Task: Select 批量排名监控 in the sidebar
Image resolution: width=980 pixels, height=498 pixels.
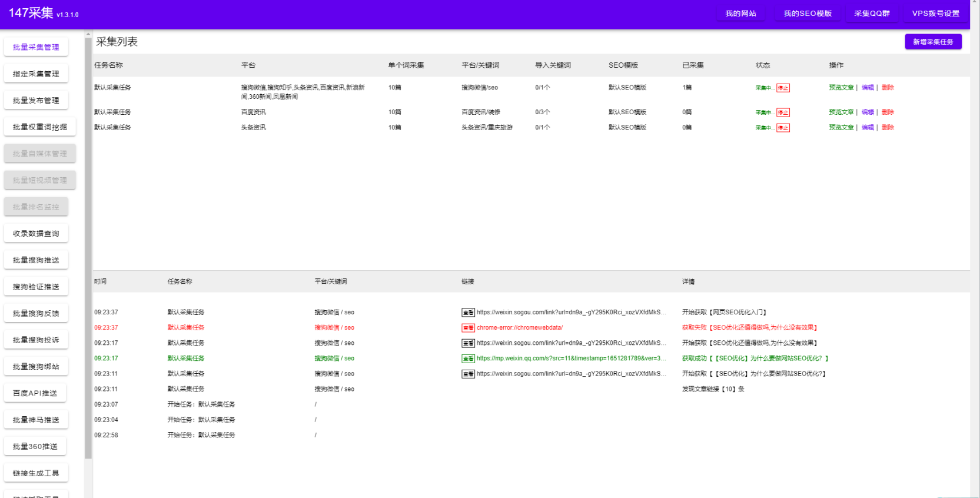Action: [36, 207]
